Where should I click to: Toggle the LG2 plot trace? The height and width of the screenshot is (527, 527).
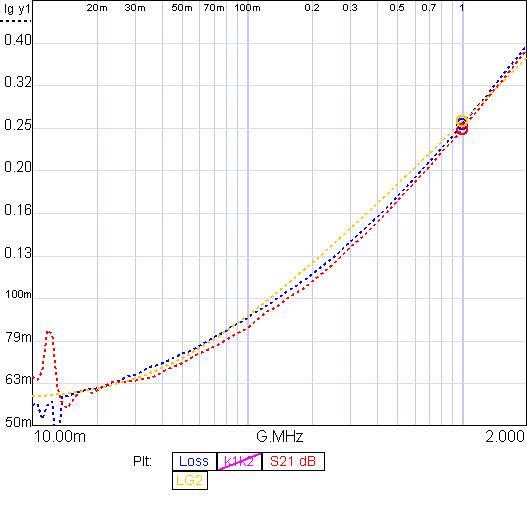pos(190,480)
